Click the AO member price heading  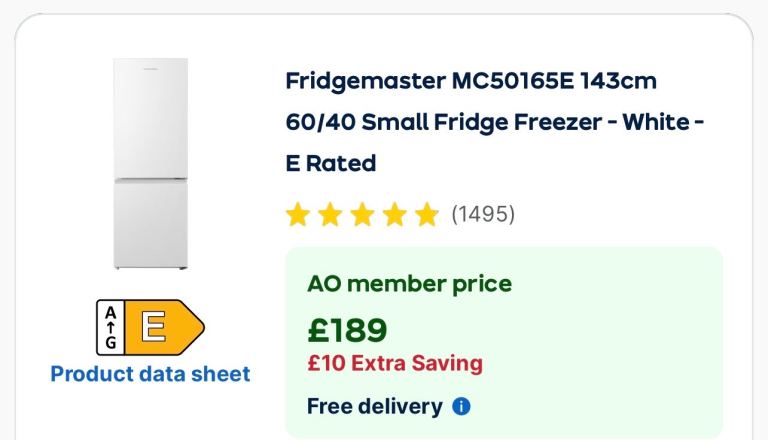pyautogui.click(x=409, y=283)
